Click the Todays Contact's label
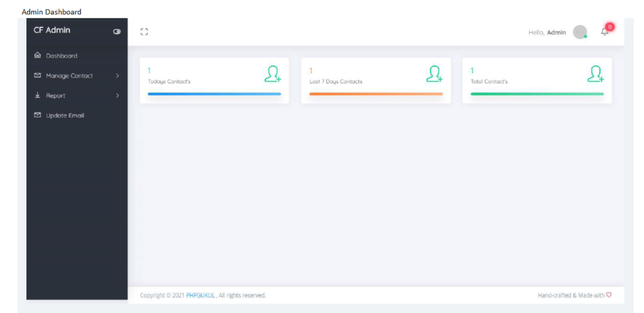Viewport: 644px width, 313px height. point(169,82)
